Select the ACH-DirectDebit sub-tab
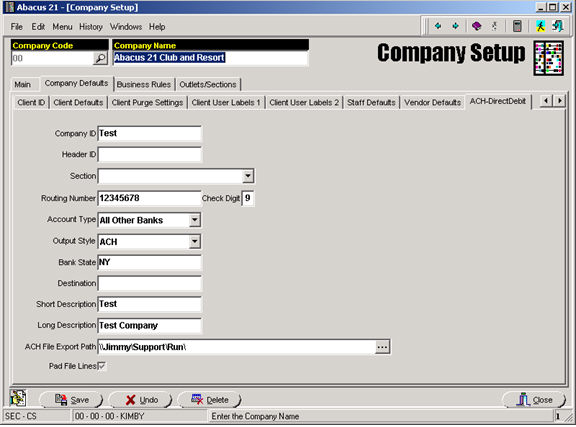This screenshot has width=576, height=427. coord(498,101)
